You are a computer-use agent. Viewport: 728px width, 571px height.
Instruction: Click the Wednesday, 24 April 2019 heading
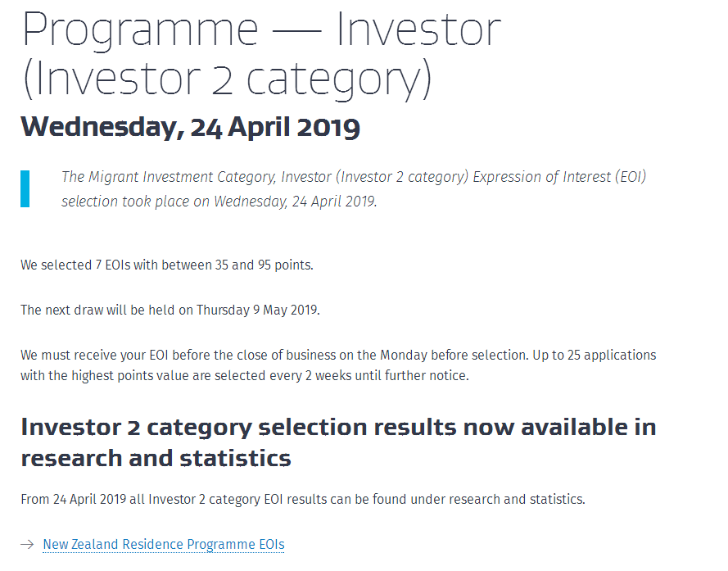coord(190,127)
